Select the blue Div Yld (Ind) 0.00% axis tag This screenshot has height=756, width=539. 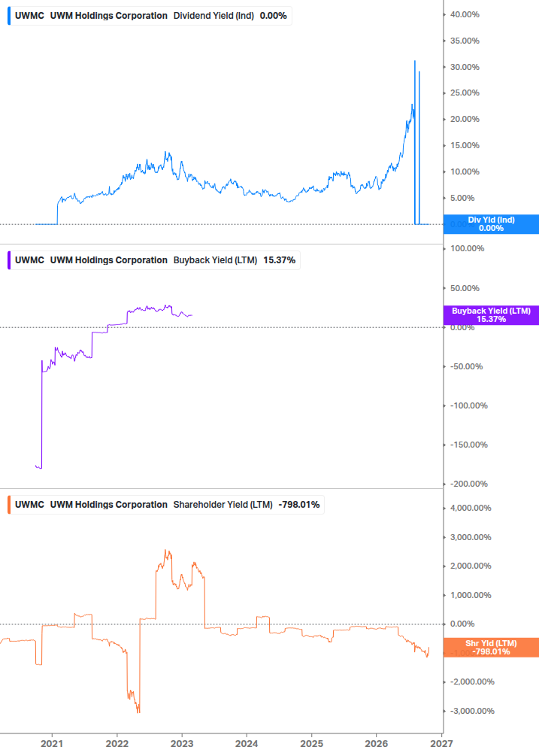tap(491, 224)
